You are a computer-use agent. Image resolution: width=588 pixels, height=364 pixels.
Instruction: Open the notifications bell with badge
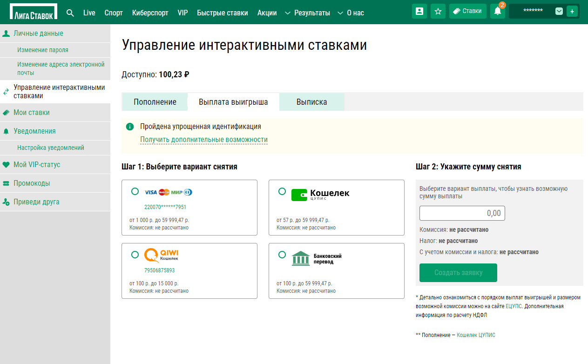pos(498,11)
